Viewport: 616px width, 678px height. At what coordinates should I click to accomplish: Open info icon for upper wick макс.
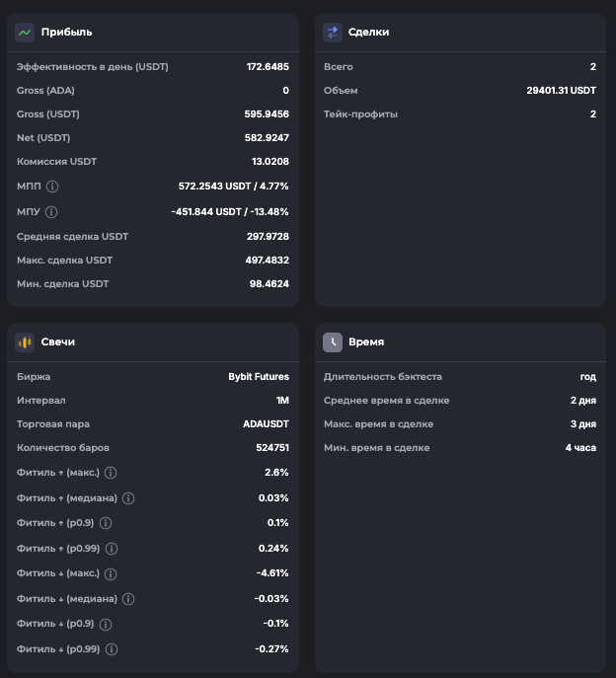coord(111,472)
